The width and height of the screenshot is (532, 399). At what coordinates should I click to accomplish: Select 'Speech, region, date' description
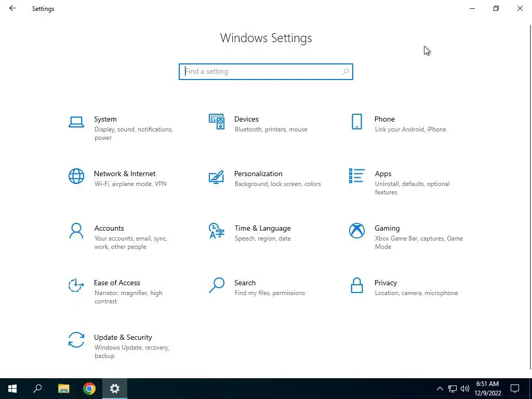point(262,238)
